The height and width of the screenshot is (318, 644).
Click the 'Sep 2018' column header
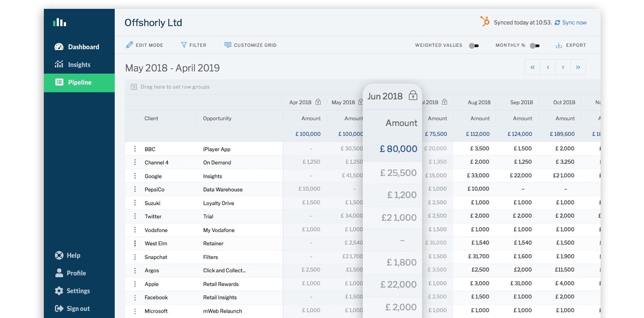pyautogui.click(x=521, y=102)
